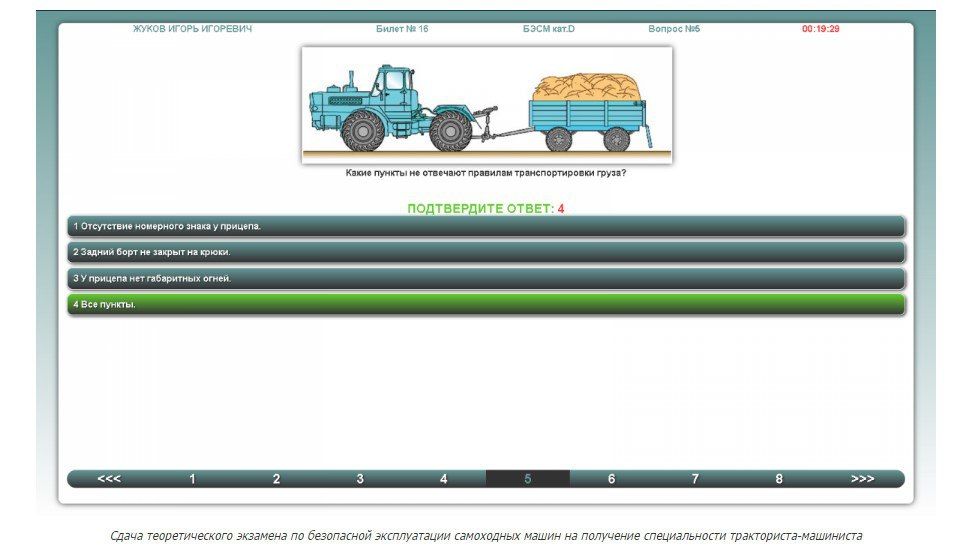This screenshot has width=959, height=554.
Task: Open question 3 from bottom navigation
Action: pyautogui.click(x=360, y=479)
